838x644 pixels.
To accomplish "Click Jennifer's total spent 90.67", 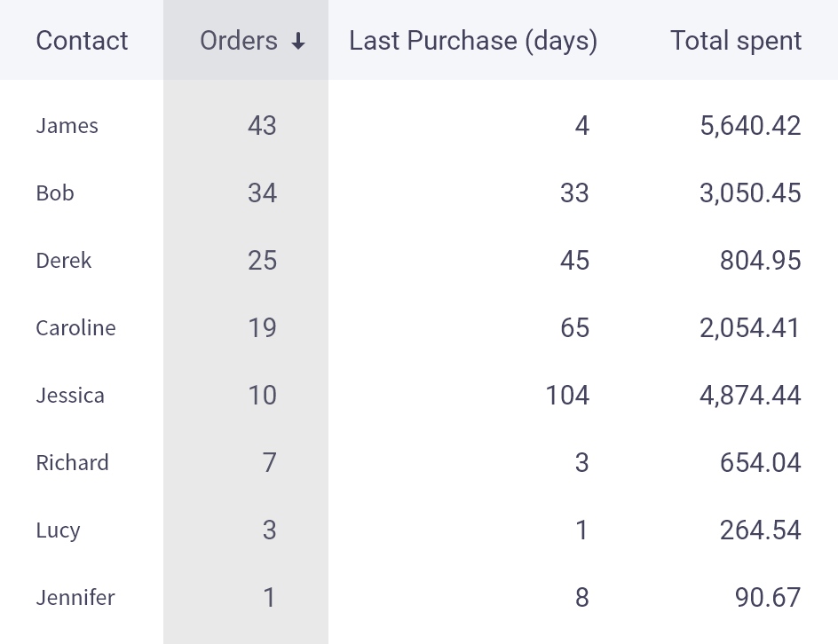I will (768, 598).
